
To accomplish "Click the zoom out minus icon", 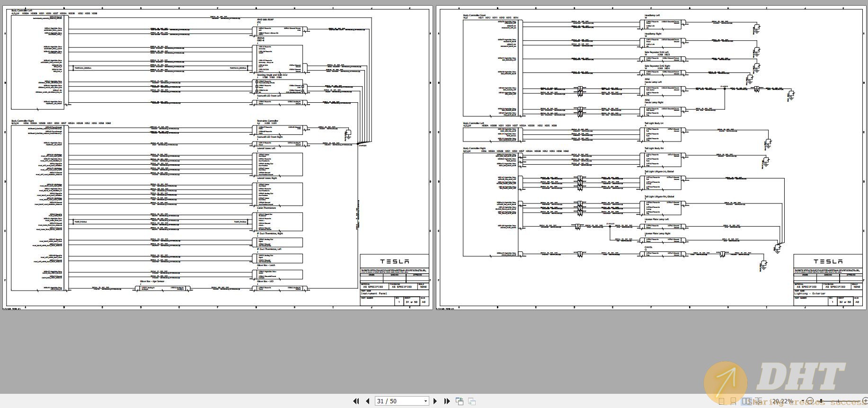I will [810, 401].
